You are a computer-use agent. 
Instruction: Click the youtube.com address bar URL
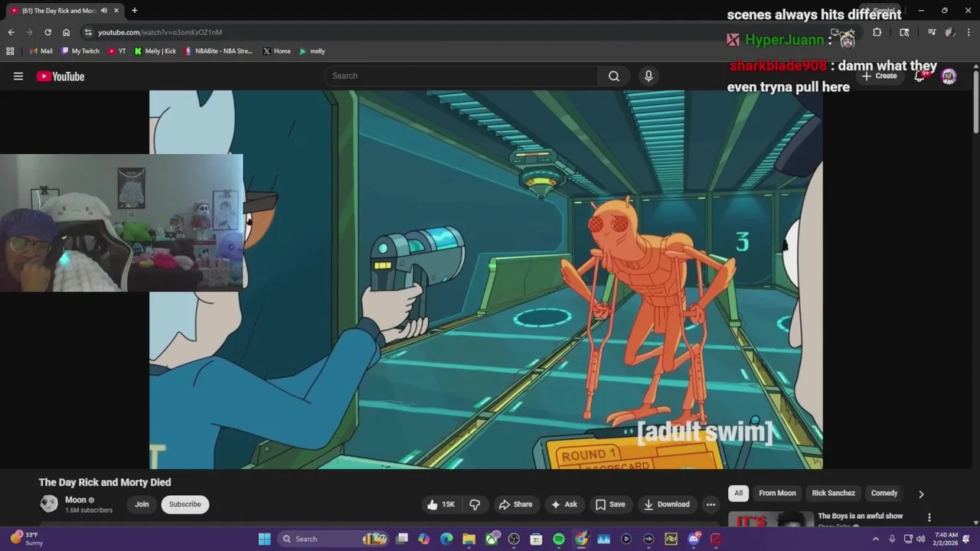click(160, 32)
